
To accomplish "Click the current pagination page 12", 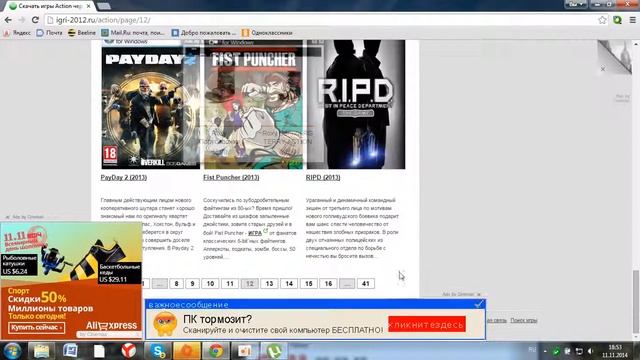I will (x=250, y=284).
